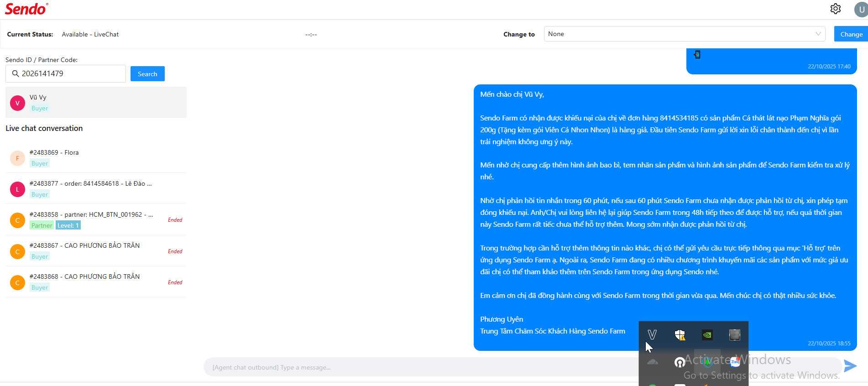Image resolution: width=868 pixels, height=386 pixels.
Task: Click Flora's avatar circle
Action: tap(17, 158)
